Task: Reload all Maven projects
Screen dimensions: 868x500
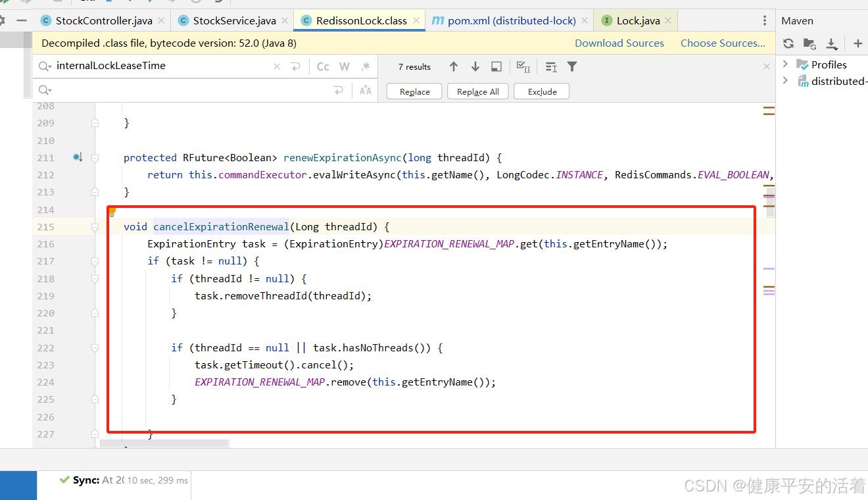Action: (788, 43)
